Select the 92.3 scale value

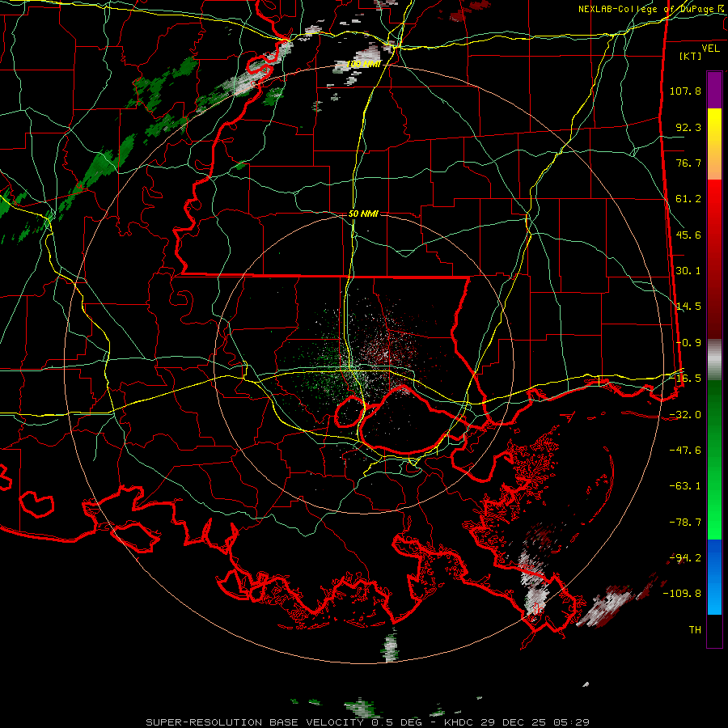pos(688,127)
